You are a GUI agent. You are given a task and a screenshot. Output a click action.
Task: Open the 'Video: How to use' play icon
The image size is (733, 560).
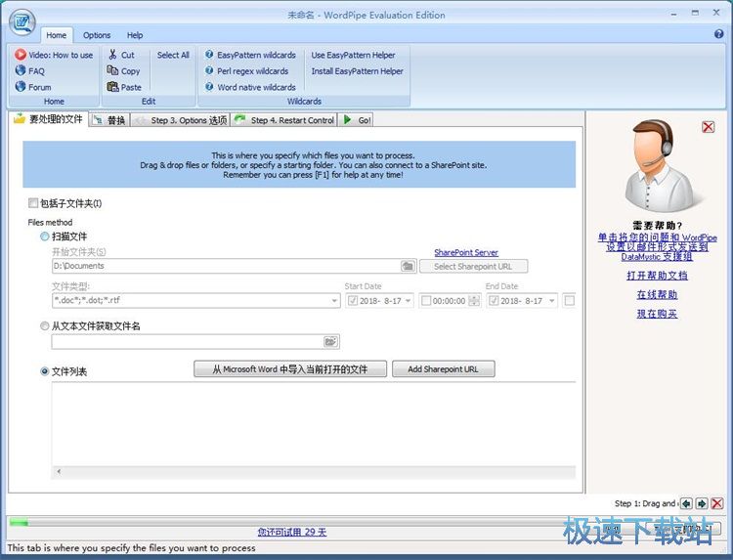pyautogui.click(x=21, y=55)
